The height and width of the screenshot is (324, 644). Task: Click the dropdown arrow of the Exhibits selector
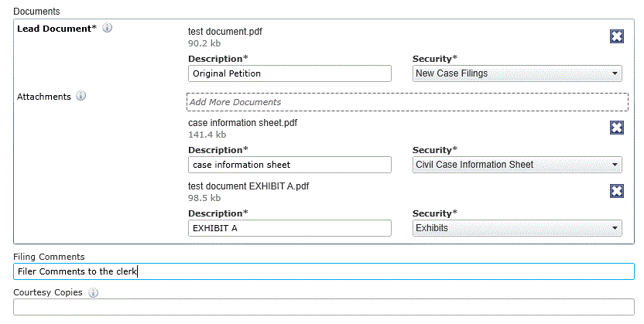(x=615, y=228)
